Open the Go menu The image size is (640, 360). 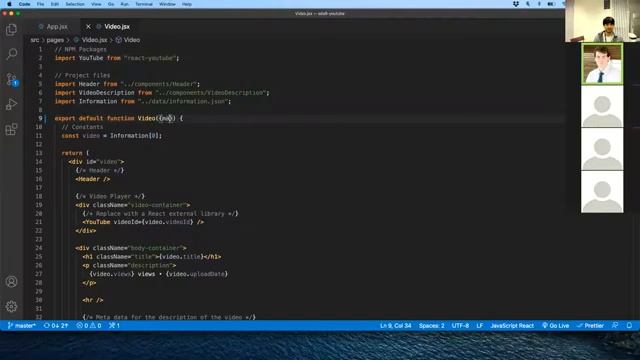tap(111, 4)
